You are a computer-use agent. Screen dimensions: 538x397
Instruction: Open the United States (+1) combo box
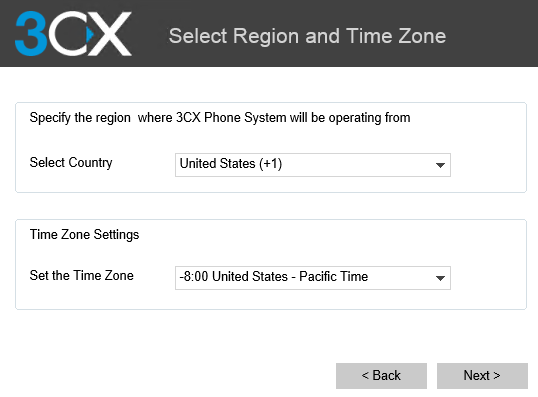click(313, 165)
